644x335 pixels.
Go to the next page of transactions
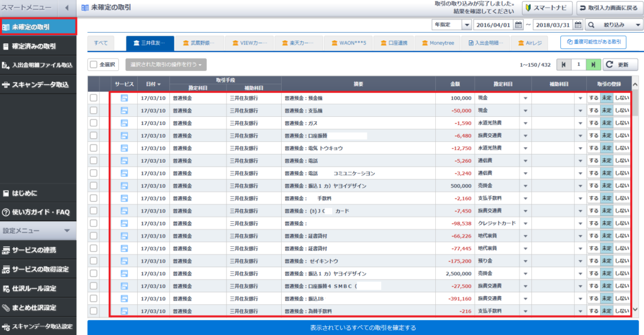pyautogui.click(x=593, y=64)
